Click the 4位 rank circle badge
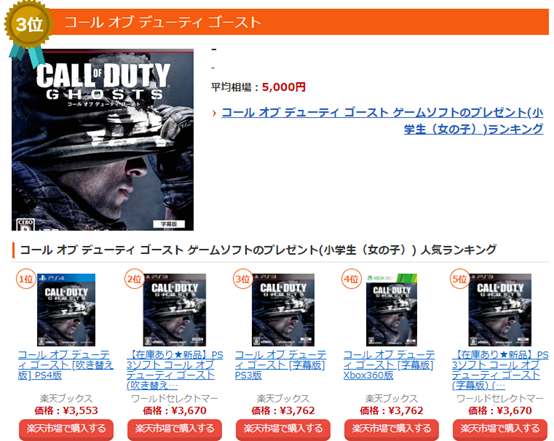The width and height of the screenshot is (554, 441). 351,279
